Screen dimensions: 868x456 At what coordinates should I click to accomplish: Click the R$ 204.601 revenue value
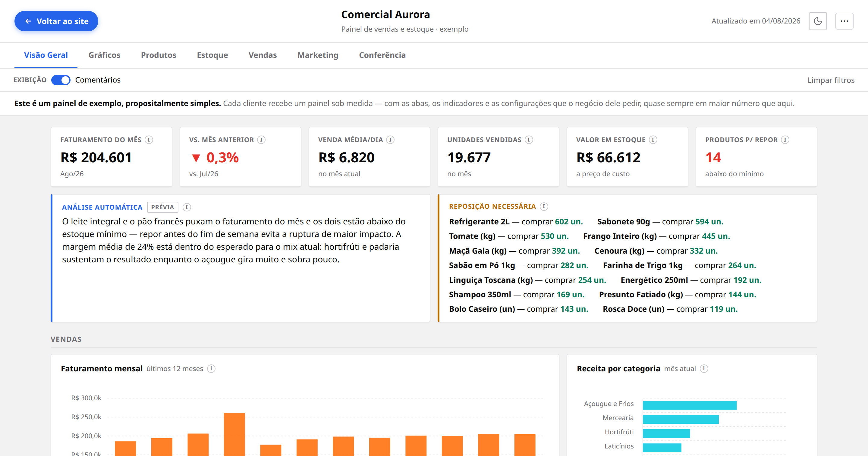96,158
